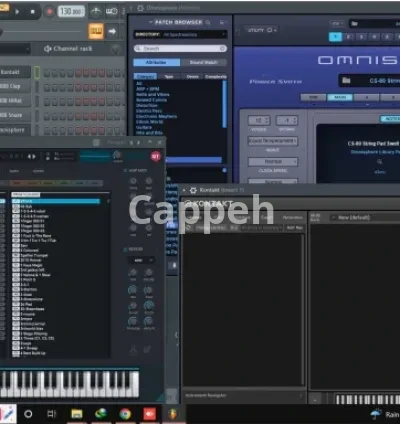
Task: Toggle the metronome icon next to tempo
Action: pos(96,11)
